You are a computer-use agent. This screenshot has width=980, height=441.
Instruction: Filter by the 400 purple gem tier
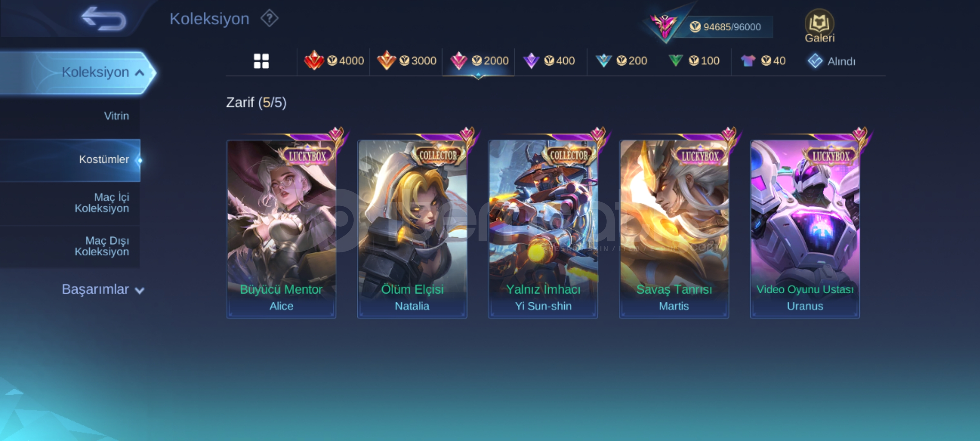(549, 61)
